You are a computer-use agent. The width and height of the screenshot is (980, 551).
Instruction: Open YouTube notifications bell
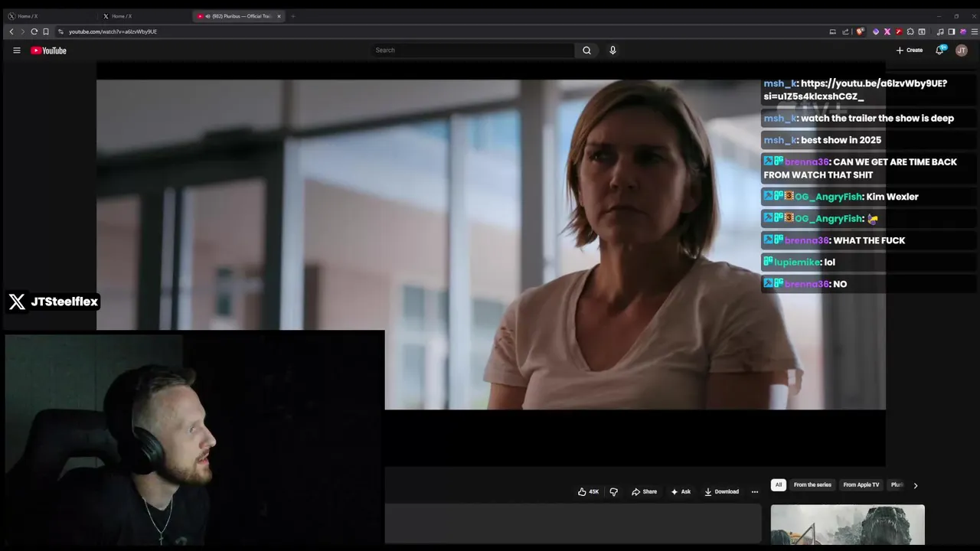tap(940, 51)
